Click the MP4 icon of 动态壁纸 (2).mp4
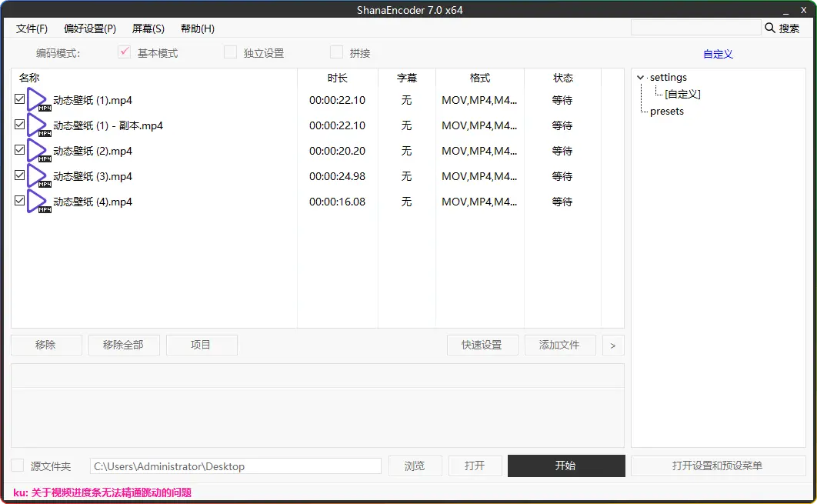The image size is (817, 504). coord(38,151)
